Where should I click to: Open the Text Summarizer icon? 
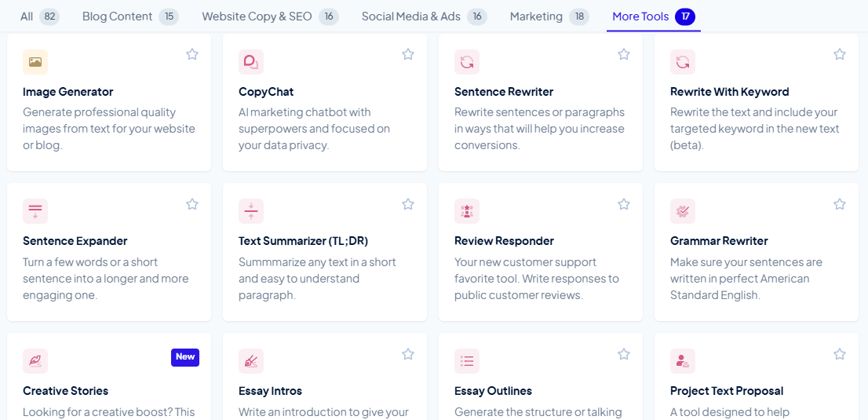click(251, 211)
